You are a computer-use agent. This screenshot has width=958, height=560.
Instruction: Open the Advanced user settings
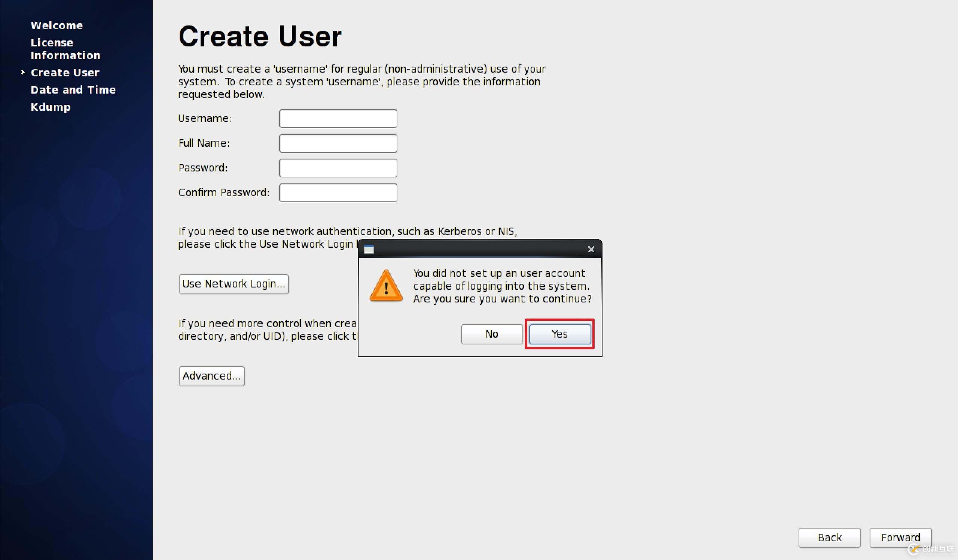click(x=211, y=376)
